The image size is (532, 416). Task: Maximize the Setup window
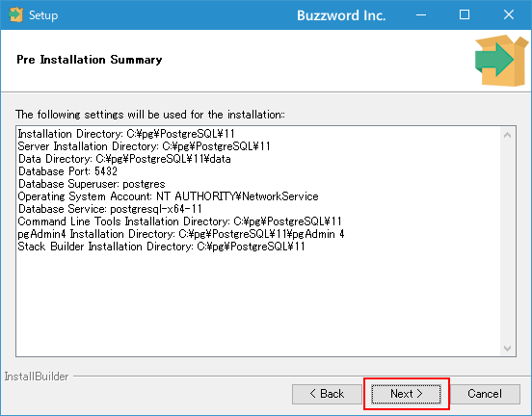(465, 14)
